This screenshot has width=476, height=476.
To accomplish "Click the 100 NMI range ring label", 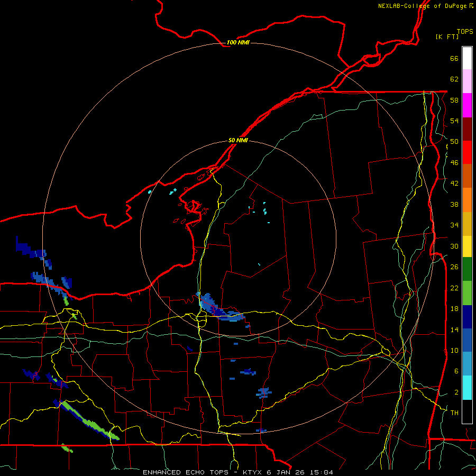I will click(x=238, y=42).
